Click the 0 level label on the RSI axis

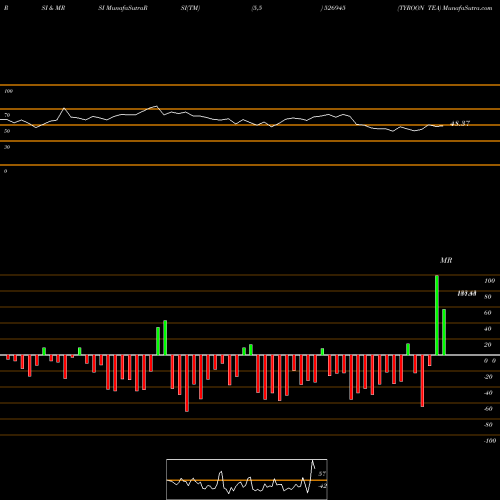(x=5, y=171)
